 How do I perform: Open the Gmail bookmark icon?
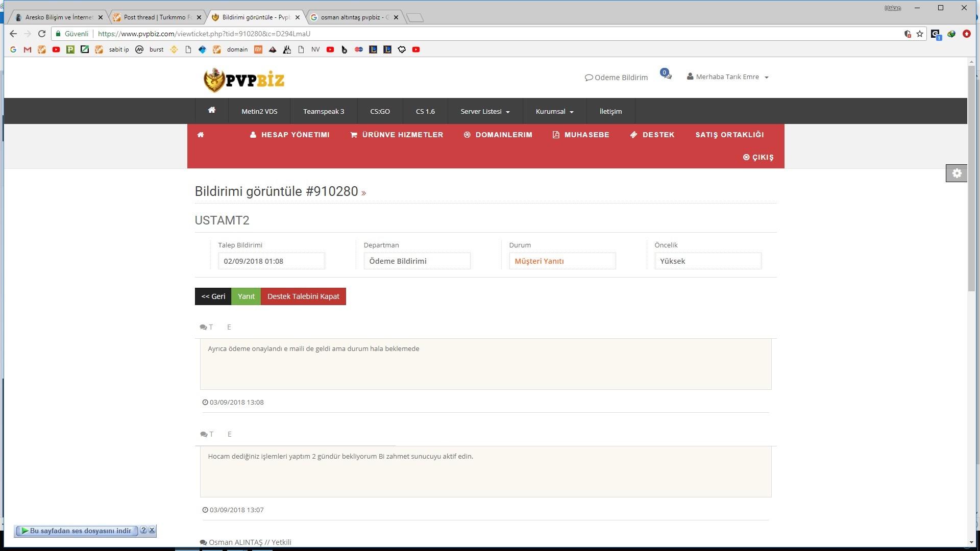click(x=28, y=49)
